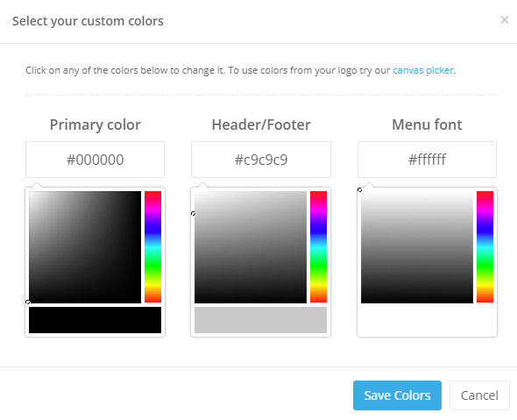Viewport: 517px width, 420px height.
Task: Click the white Menu font preview bar
Action: pos(427,320)
